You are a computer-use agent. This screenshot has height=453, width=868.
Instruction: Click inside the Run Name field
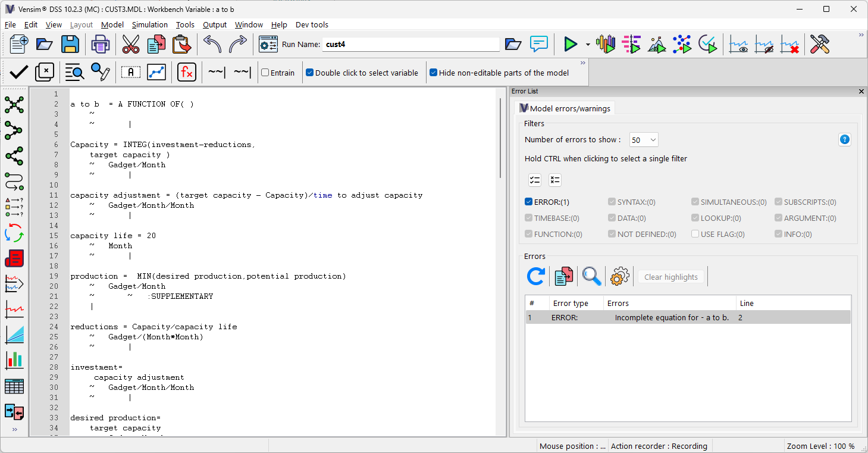(411, 44)
